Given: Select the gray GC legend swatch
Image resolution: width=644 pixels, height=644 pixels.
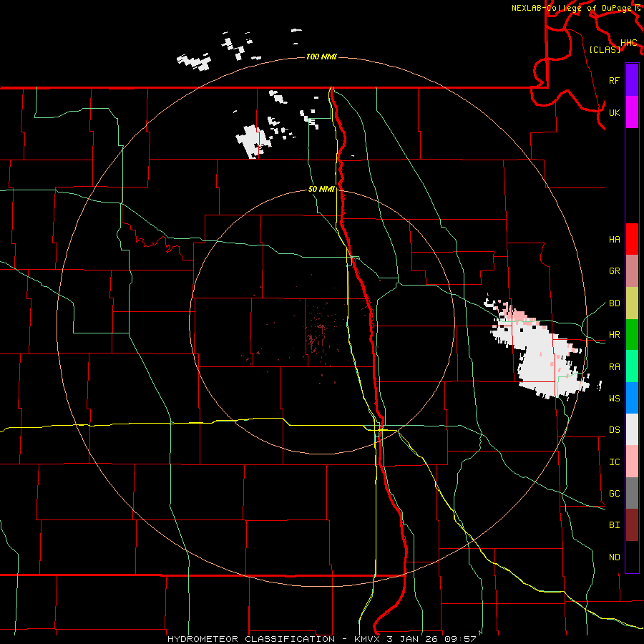Looking at the screenshot, I should point(632,493).
